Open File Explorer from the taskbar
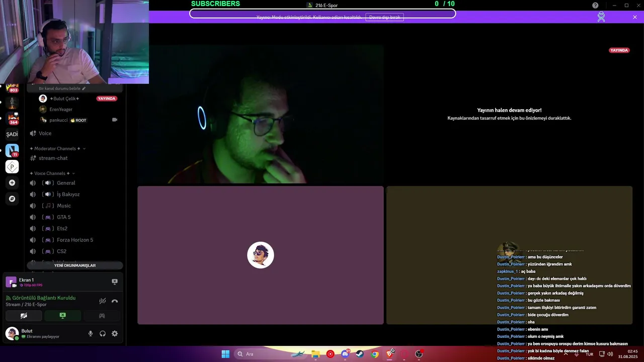This screenshot has width=644, height=362. [315, 354]
